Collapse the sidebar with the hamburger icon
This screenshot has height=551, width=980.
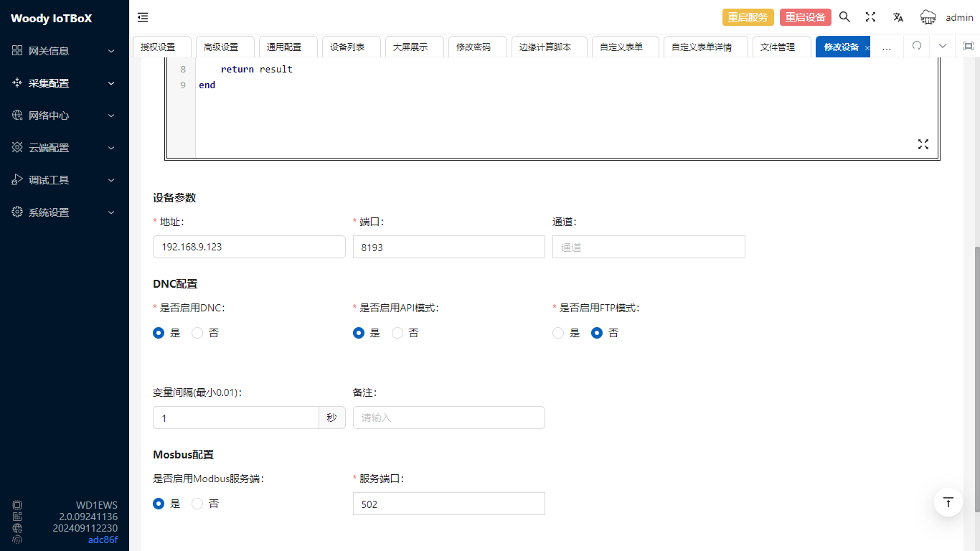coord(143,17)
